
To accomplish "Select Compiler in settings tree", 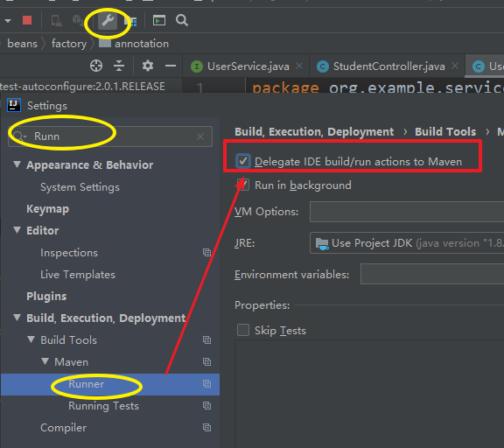I will (x=63, y=428).
